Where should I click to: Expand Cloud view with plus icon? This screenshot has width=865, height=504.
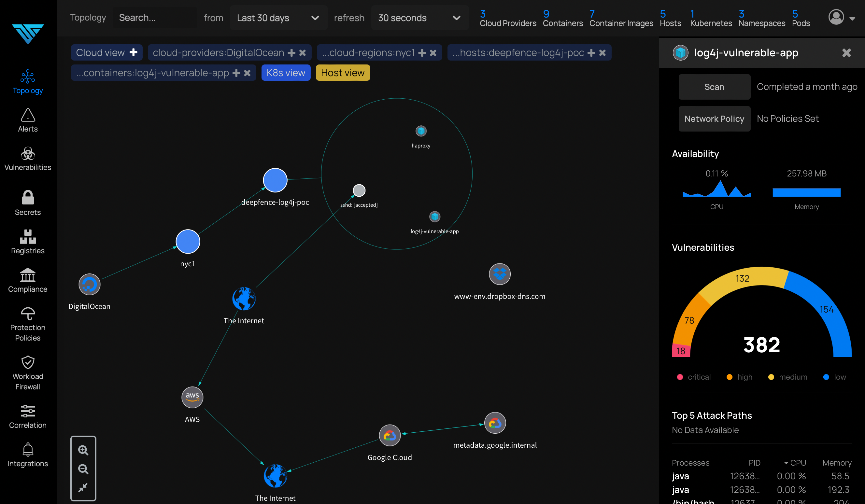[134, 52]
